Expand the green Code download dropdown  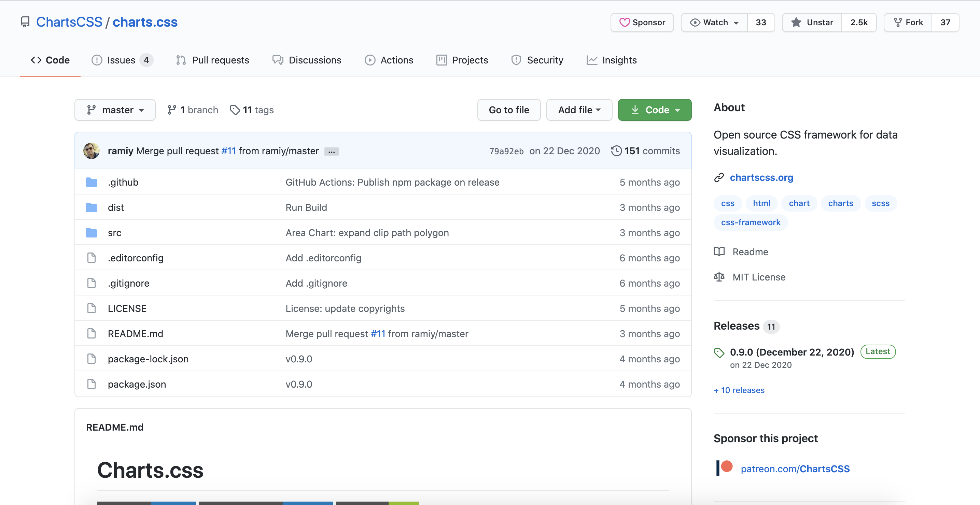pos(654,110)
